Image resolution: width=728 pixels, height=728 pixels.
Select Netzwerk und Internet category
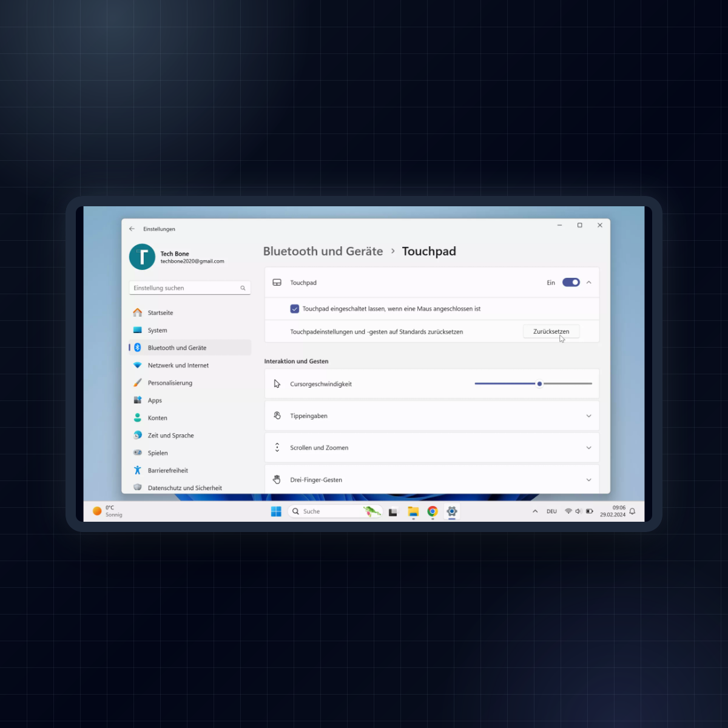[190, 365]
